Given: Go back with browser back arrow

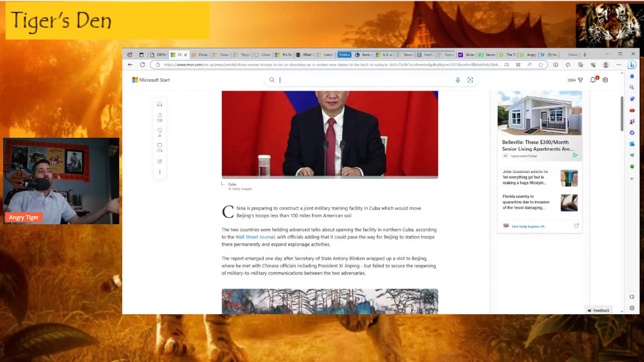Looking at the screenshot, I should click(130, 65).
